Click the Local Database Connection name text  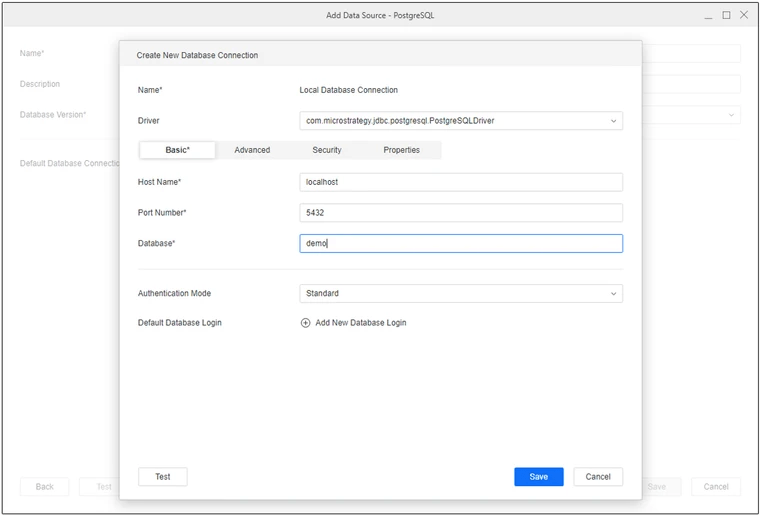click(x=349, y=90)
